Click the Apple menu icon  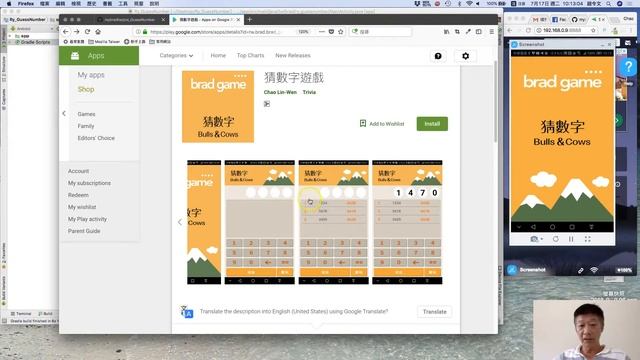click(x=9, y=3)
